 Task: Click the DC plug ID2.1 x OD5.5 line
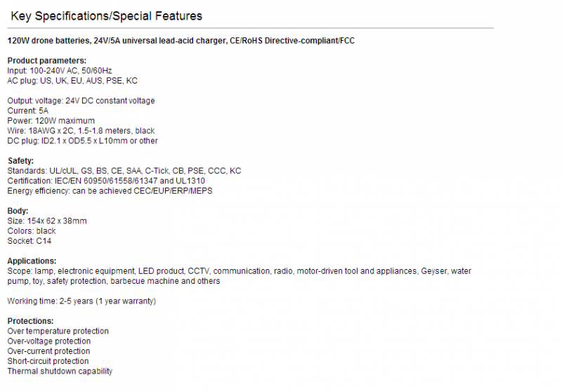[x=82, y=141]
